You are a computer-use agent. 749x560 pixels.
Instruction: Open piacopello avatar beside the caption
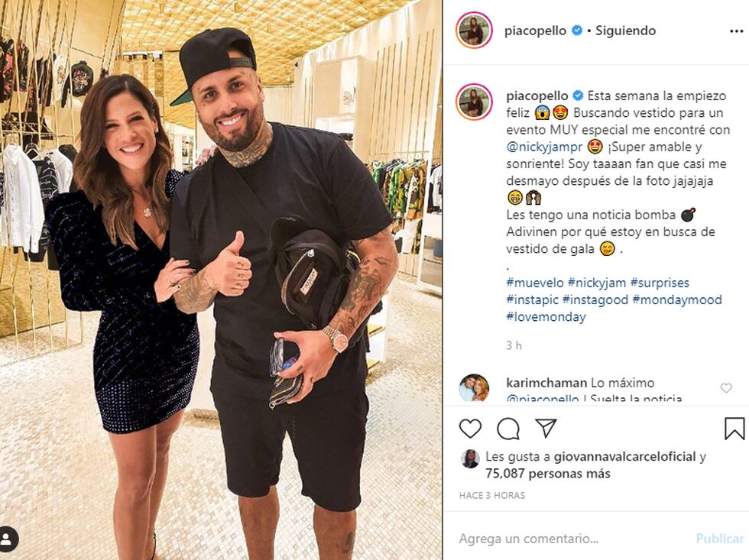[474, 102]
